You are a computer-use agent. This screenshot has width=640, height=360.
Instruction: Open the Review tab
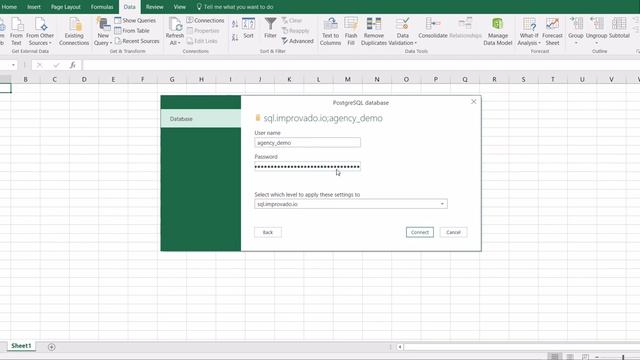point(154,7)
